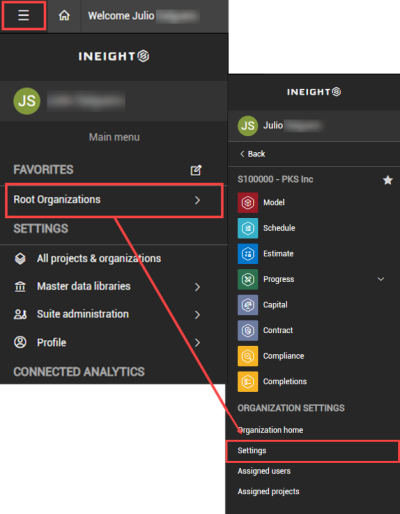The height and width of the screenshot is (514, 400).
Task: Click the ORGANIZATION SETTINGS heading
Action: [291, 408]
